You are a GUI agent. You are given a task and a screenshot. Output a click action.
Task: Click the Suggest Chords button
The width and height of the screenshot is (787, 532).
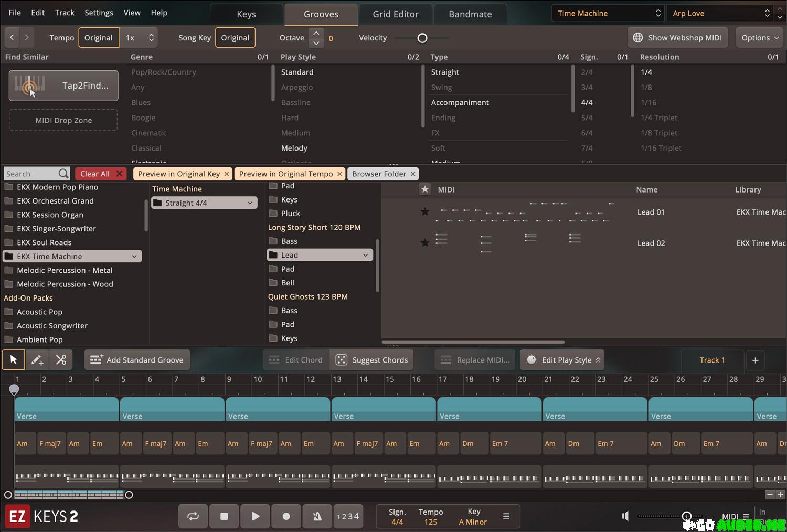[x=372, y=360]
